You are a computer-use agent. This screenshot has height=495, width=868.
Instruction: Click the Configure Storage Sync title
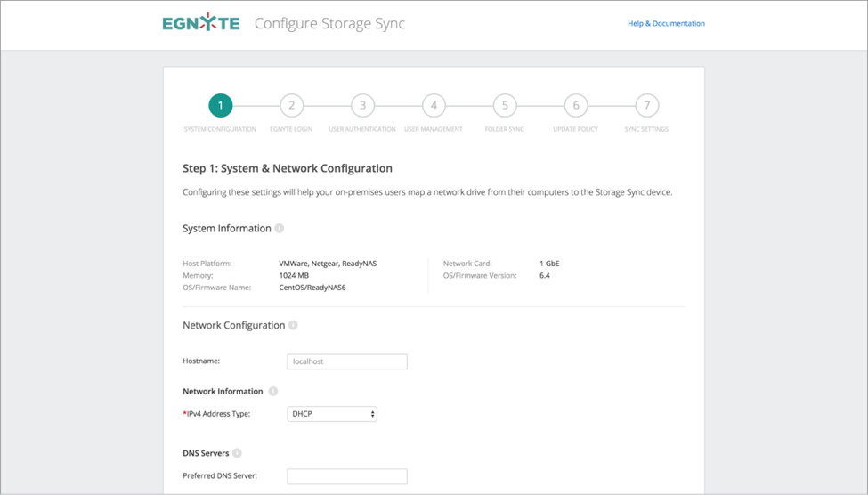pos(329,24)
